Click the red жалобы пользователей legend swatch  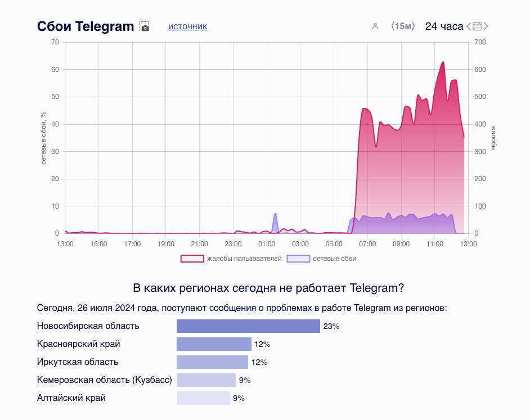coord(192,259)
